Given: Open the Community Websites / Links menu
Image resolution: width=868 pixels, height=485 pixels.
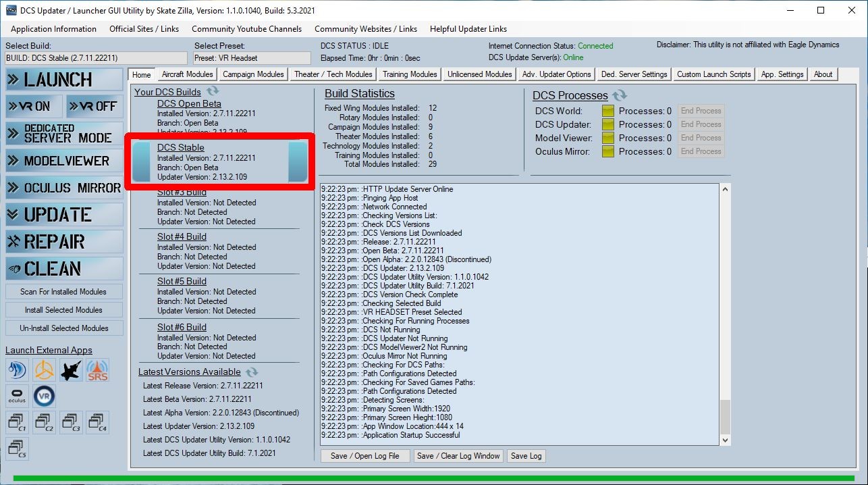Looking at the screenshot, I should pos(366,29).
